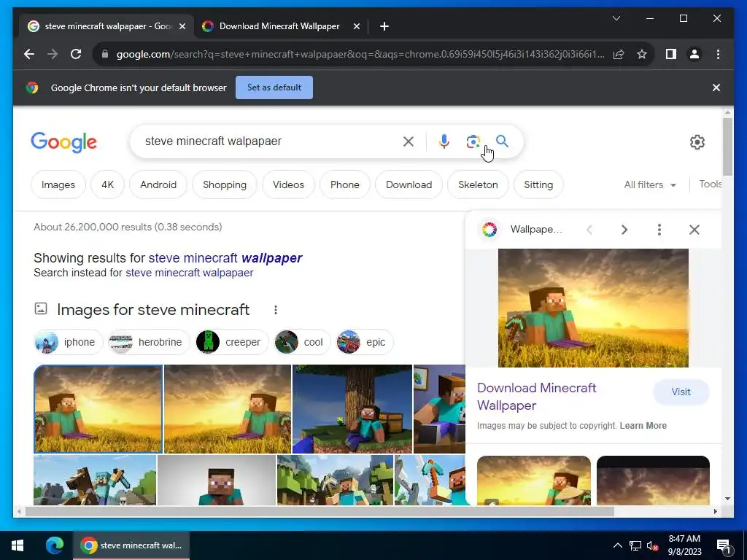Select the Skeleton filter chip
Screen dimensions: 747x560
(478, 184)
